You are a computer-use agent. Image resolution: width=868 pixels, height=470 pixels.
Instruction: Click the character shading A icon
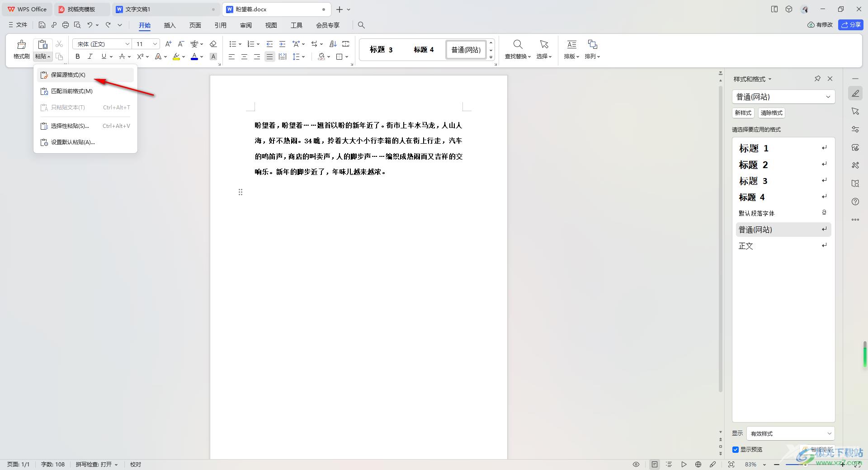tap(213, 56)
